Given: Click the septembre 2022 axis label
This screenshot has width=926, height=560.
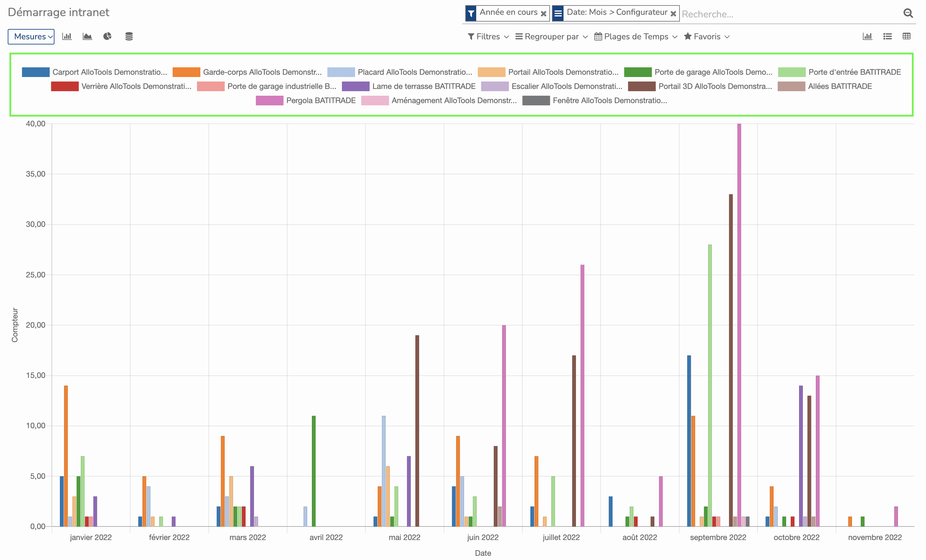Looking at the screenshot, I should pos(718,537).
